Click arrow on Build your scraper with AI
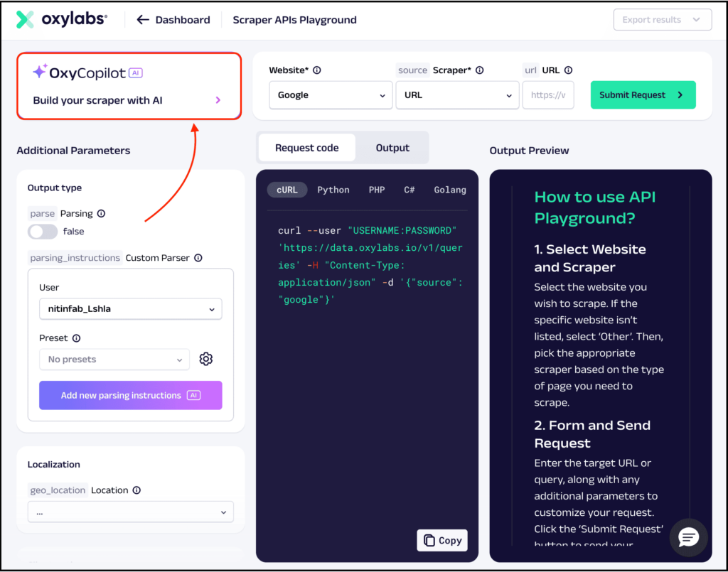Image resolution: width=728 pixels, height=572 pixels. point(218,100)
